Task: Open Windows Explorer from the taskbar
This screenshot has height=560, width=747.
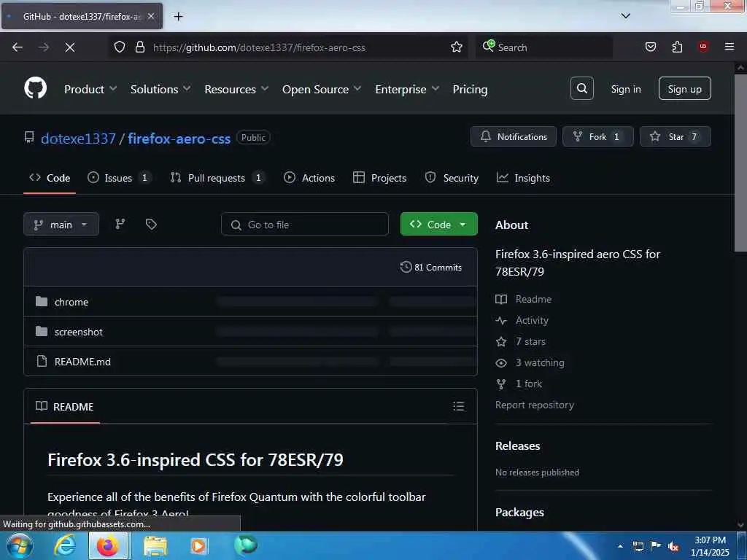Action: click(155, 546)
